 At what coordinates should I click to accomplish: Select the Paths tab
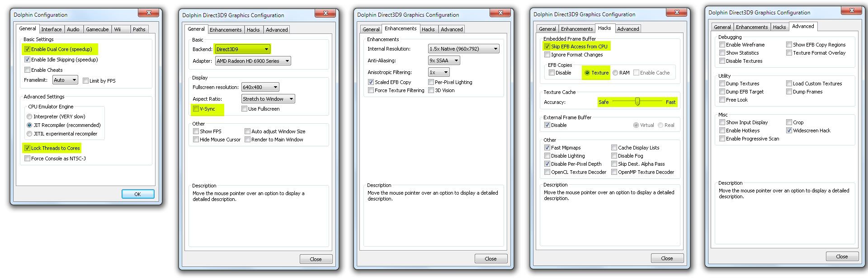(x=139, y=29)
